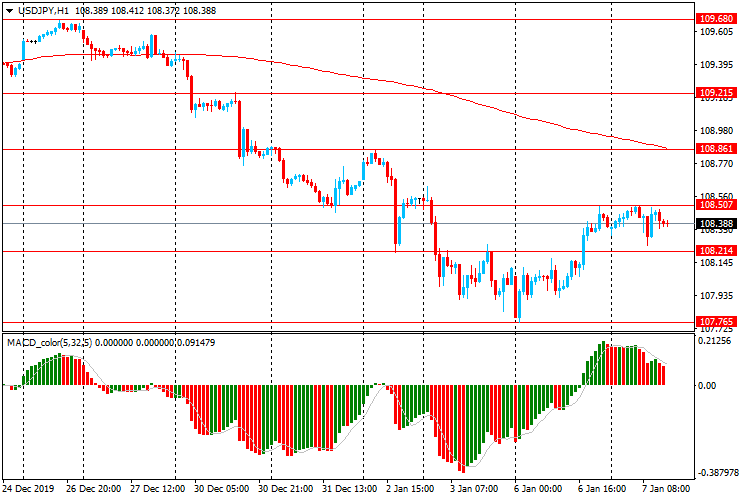Click the 30 Dec 05:00 time label

(222, 488)
